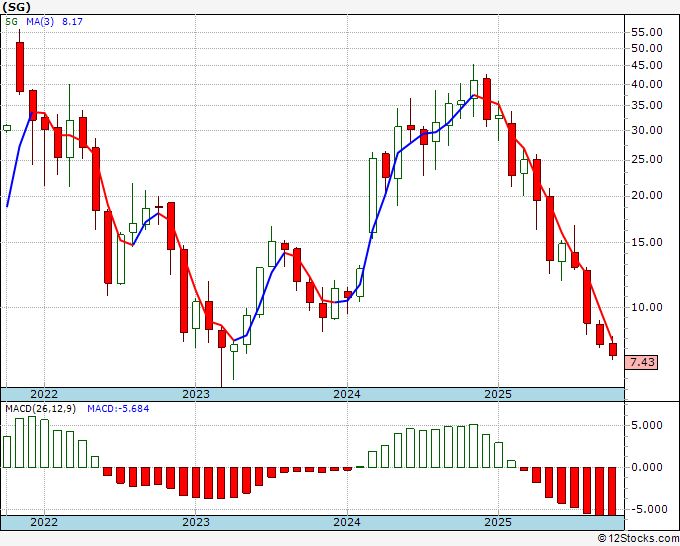
Task: Click the latest red candlestick near 7.43
Action: pyautogui.click(x=613, y=350)
